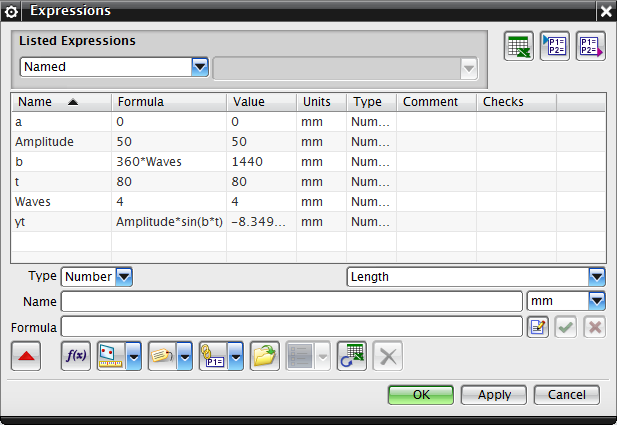Open the extended text entry editor icon
617x425 pixels.
pyautogui.click(x=538, y=327)
